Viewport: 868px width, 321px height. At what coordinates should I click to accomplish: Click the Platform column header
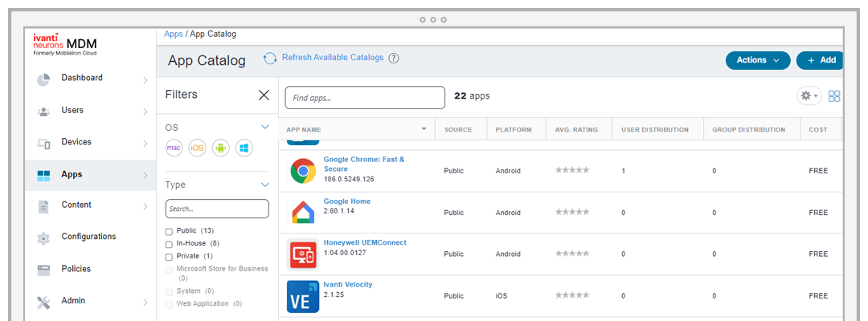(x=514, y=130)
